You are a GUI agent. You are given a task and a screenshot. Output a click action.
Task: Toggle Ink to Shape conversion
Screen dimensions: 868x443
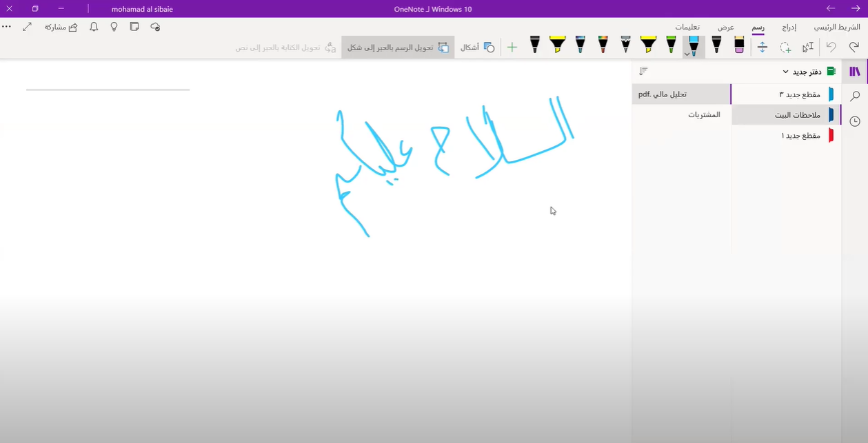point(398,48)
